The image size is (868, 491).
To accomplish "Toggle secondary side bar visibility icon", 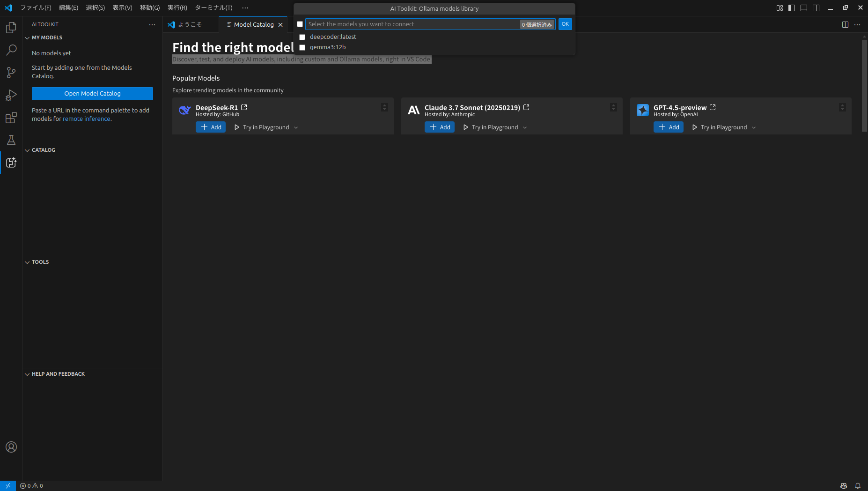I will [816, 8].
